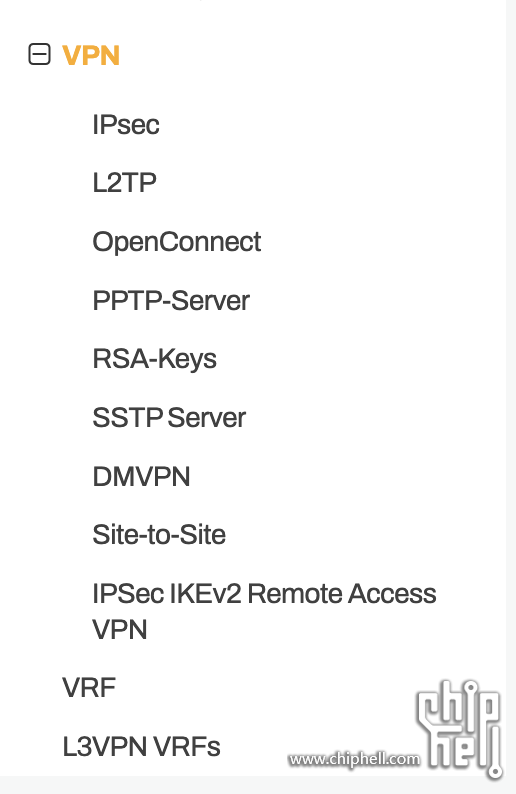Choose the DMVPN entry
Viewport: 516px width, 794px height.
pos(141,477)
